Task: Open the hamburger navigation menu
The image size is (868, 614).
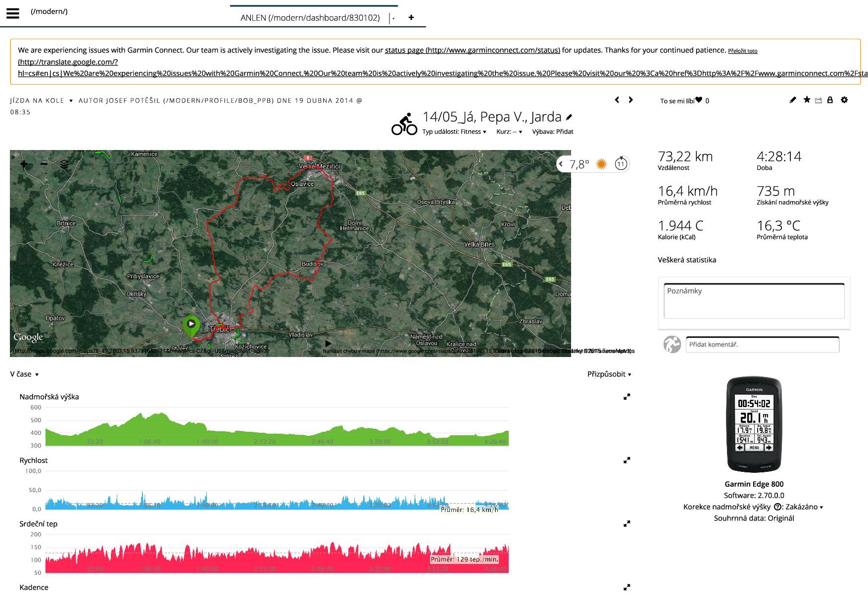Action: coord(13,13)
